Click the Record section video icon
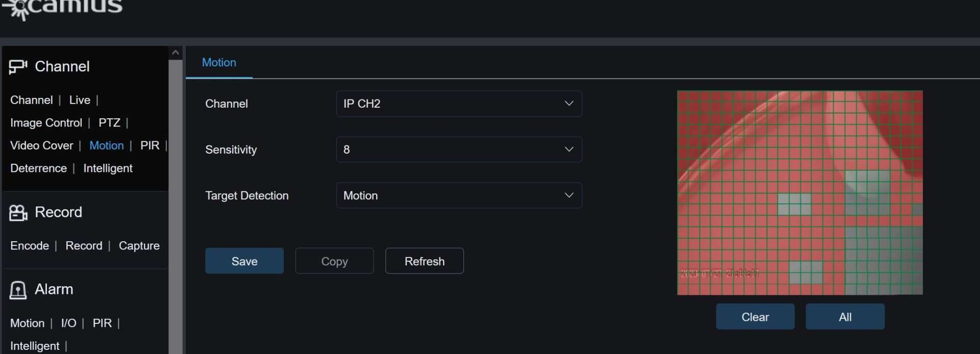This screenshot has width=980, height=354. 18,212
